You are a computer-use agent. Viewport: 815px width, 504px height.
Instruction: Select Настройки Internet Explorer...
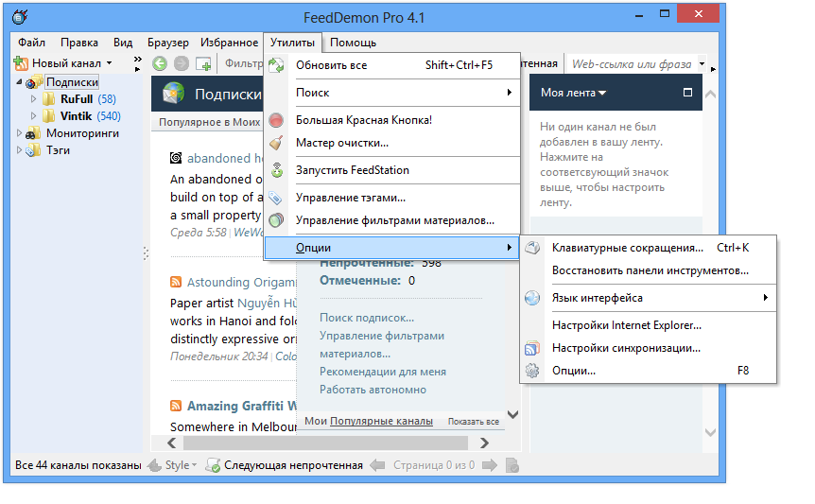(649, 325)
